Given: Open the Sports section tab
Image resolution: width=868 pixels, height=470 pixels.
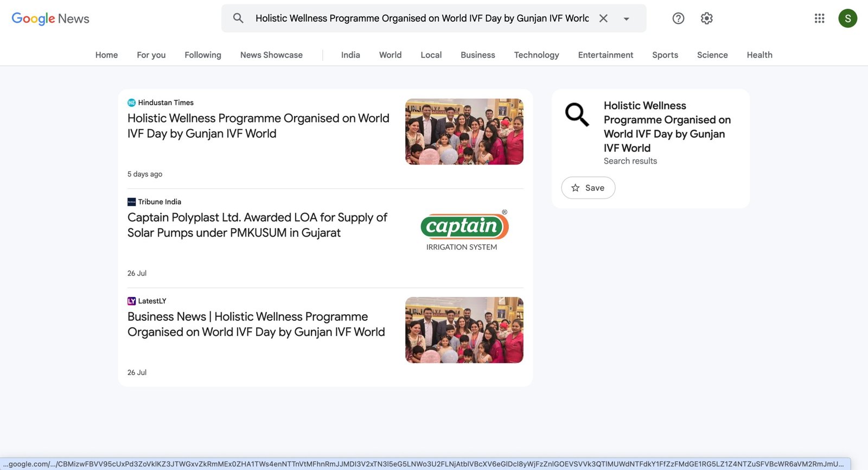Looking at the screenshot, I should point(665,55).
